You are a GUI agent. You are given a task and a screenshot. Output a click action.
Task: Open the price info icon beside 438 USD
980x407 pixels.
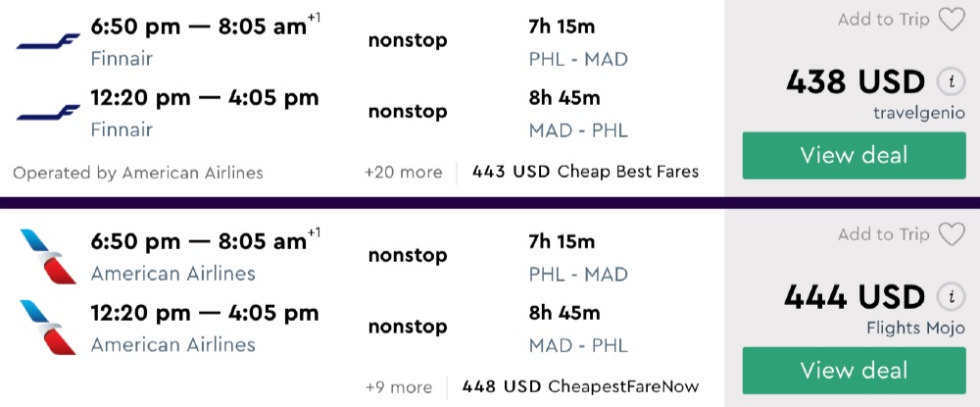949,82
